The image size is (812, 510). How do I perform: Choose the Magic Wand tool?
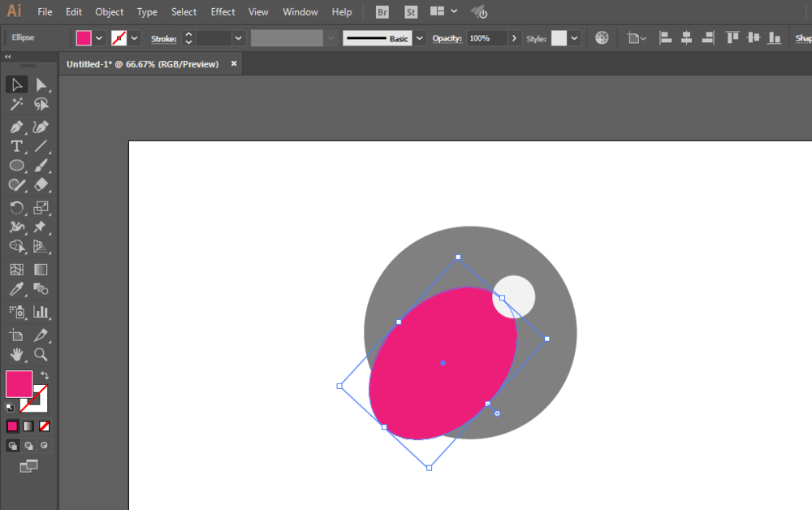tap(16, 104)
